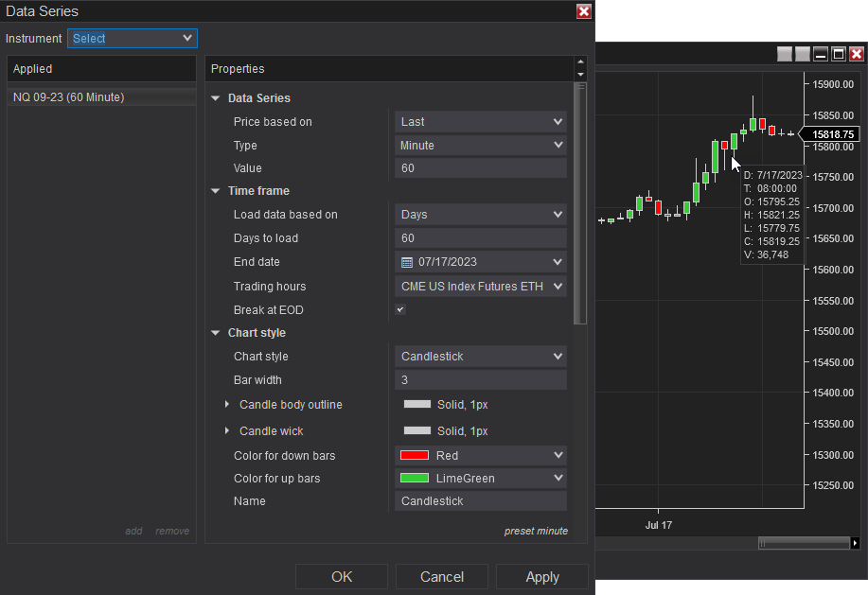Click the calendar icon in End date
The width and height of the screenshot is (868, 595).
407,262
